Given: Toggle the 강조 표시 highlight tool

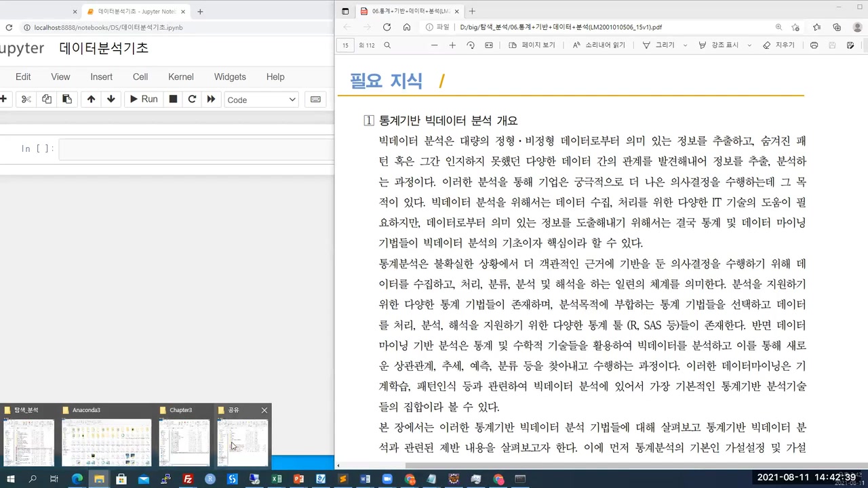Looking at the screenshot, I should coord(721,45).
